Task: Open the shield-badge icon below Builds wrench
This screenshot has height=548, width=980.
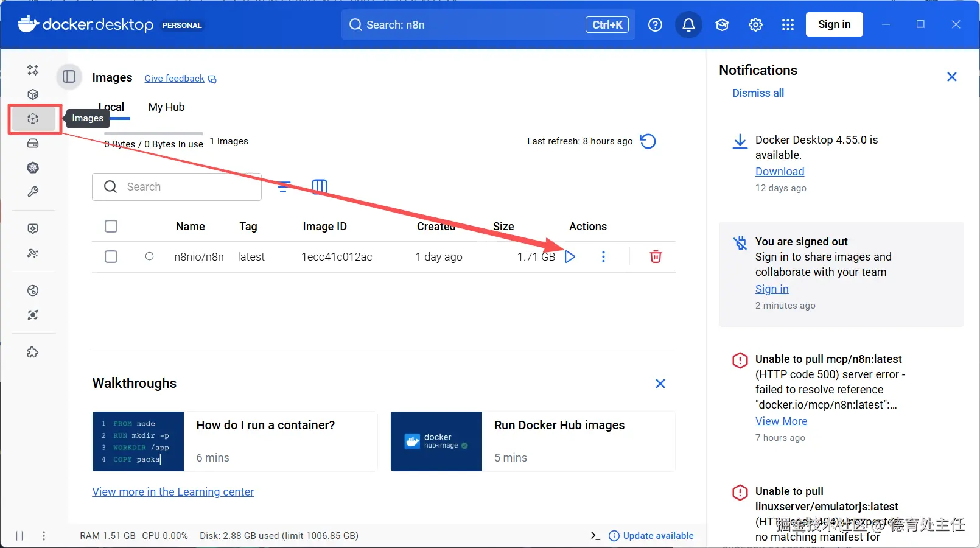Action: 33,228
